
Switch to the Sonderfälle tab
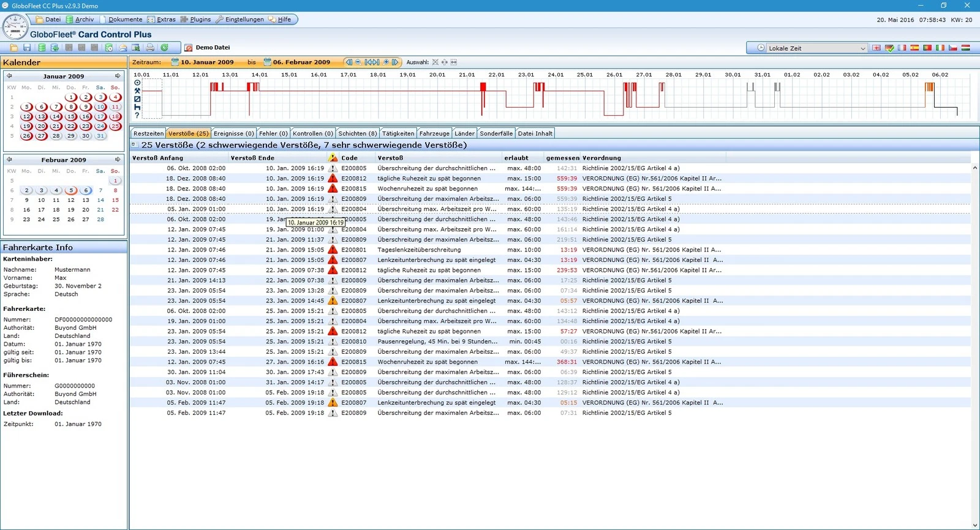pyautogui.click(x=496, y=133)
